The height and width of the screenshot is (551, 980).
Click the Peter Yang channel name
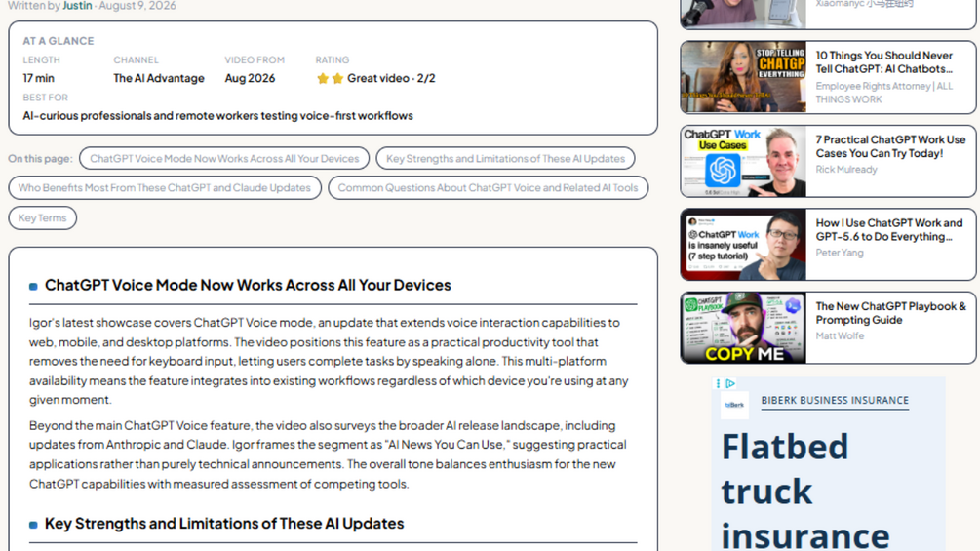[x=840, y=253]
